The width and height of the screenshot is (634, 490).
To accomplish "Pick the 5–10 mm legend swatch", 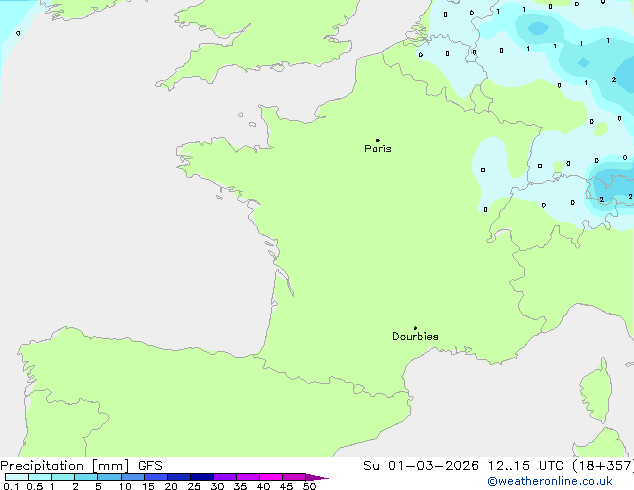I will click(x=109, y=477).
